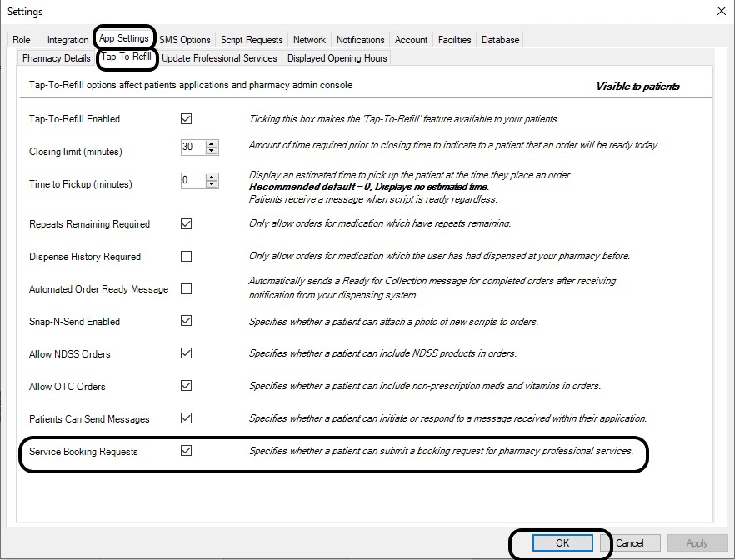Viewport: 735px width, 560px height.
Task: Switch to Displayed Opening Hours sub-tab
Action: (x=337, y=58)
